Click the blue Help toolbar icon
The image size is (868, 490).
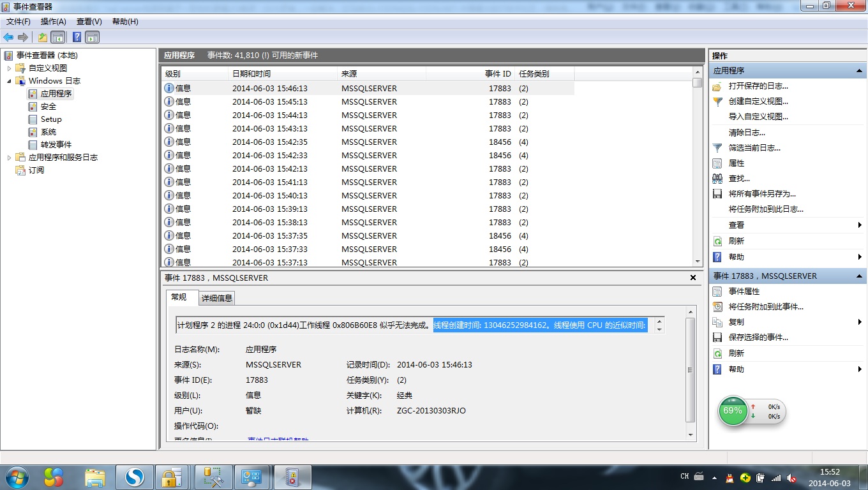[77, 37]
